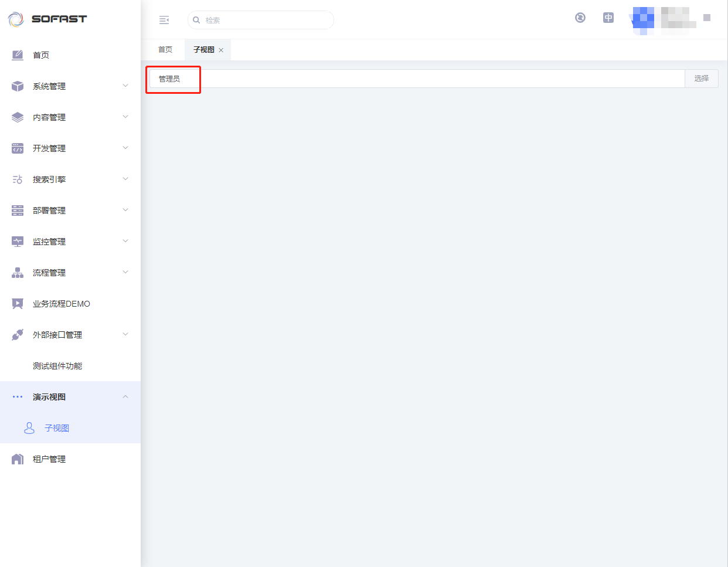728x567 pixels.
Task: Click the 首页 home icon in sidebar
Action: pyautogui.click(x=18, y=55)
